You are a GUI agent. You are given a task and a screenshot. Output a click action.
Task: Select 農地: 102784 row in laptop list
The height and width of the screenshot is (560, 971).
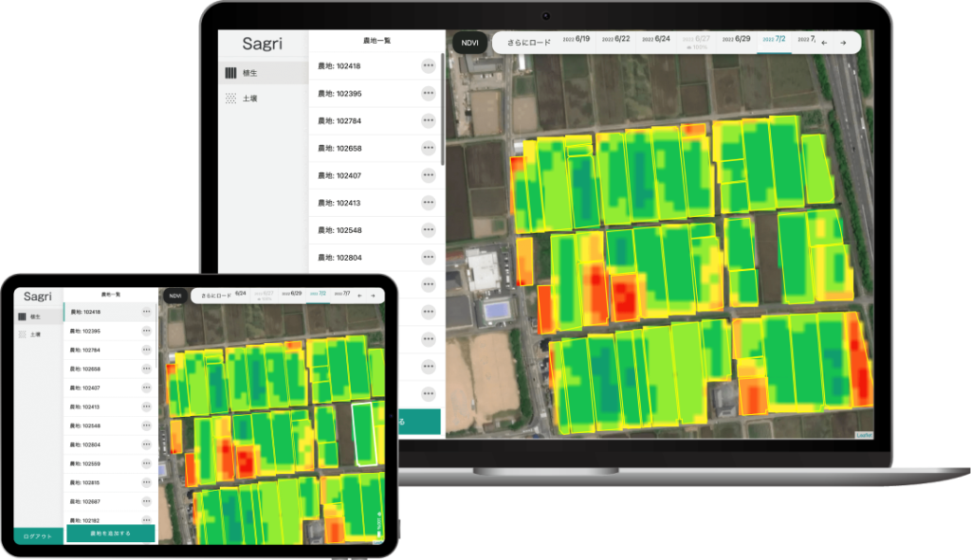pos(376,120)
